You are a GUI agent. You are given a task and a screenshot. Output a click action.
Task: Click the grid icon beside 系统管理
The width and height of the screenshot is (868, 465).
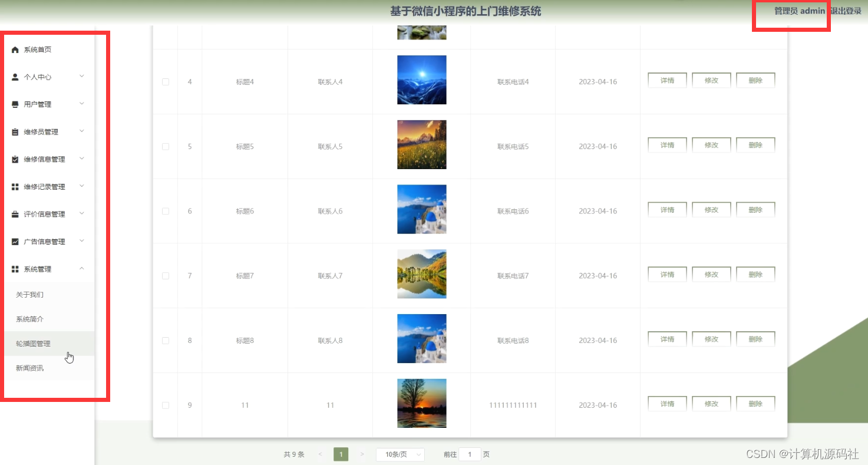[x=15, y=269]
